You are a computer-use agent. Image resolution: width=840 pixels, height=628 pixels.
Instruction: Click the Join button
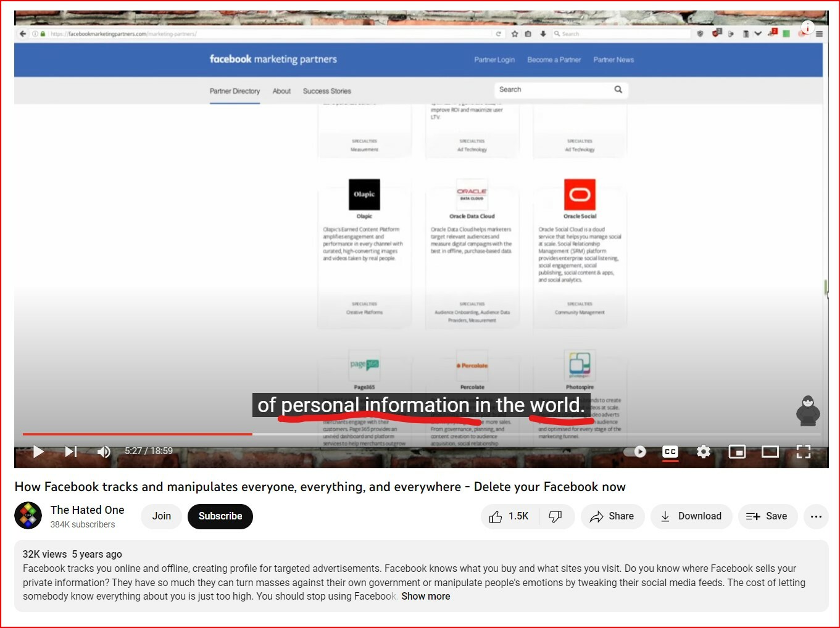162,516
